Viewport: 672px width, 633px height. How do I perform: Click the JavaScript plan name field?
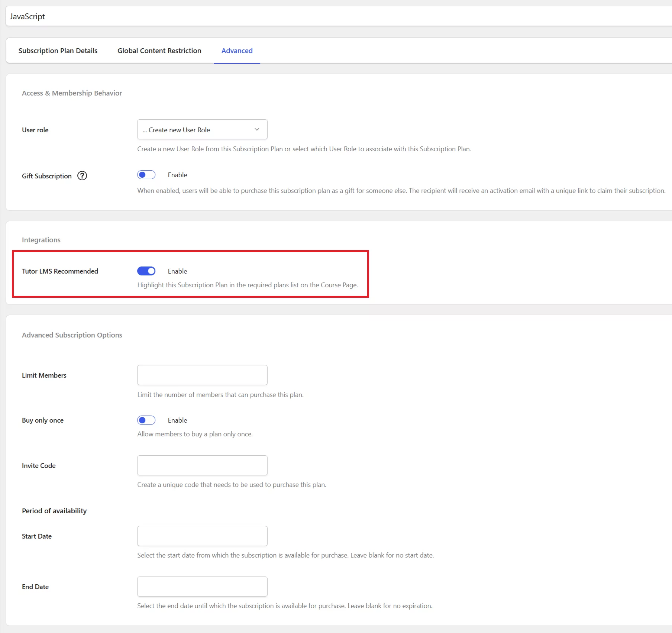[339, 16]
